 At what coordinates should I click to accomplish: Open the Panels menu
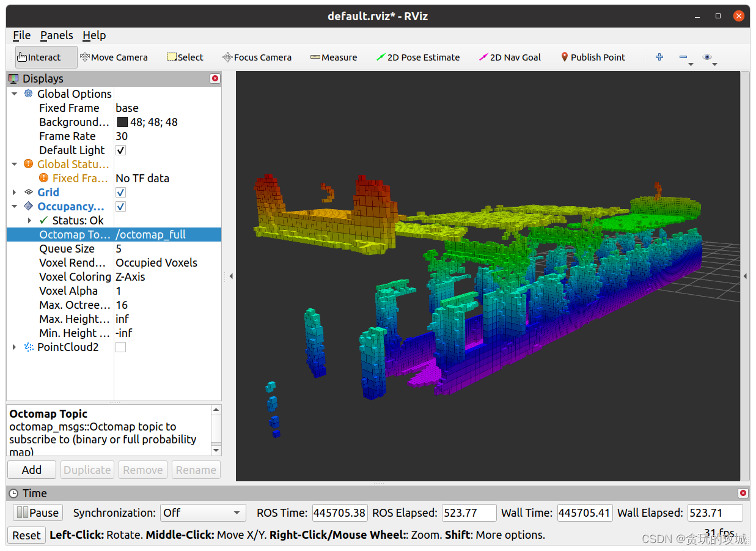pos(56,35)
